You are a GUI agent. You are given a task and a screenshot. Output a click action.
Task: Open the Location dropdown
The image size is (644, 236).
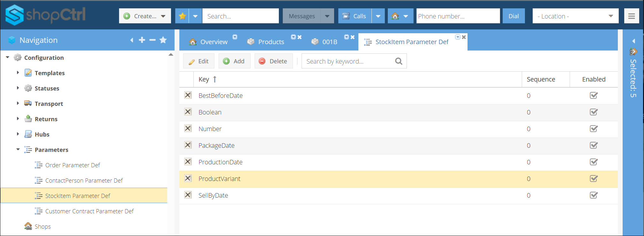[575, 16]
